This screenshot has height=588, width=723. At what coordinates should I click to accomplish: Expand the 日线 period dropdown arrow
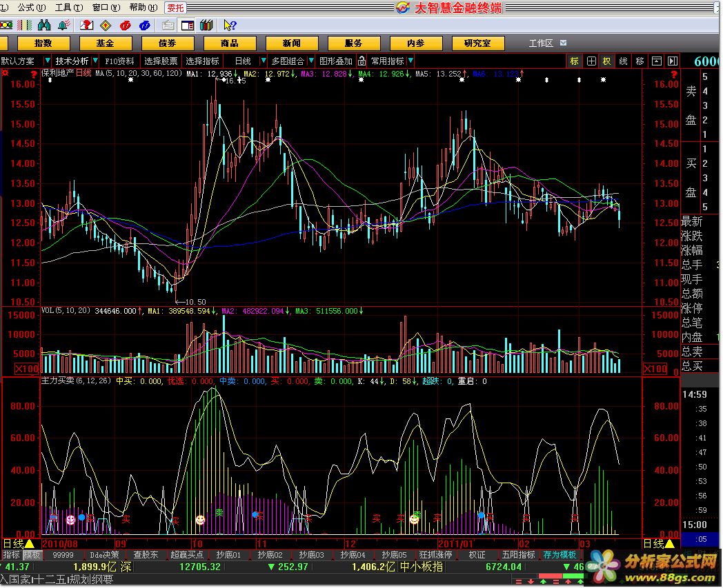pos(264,61)
